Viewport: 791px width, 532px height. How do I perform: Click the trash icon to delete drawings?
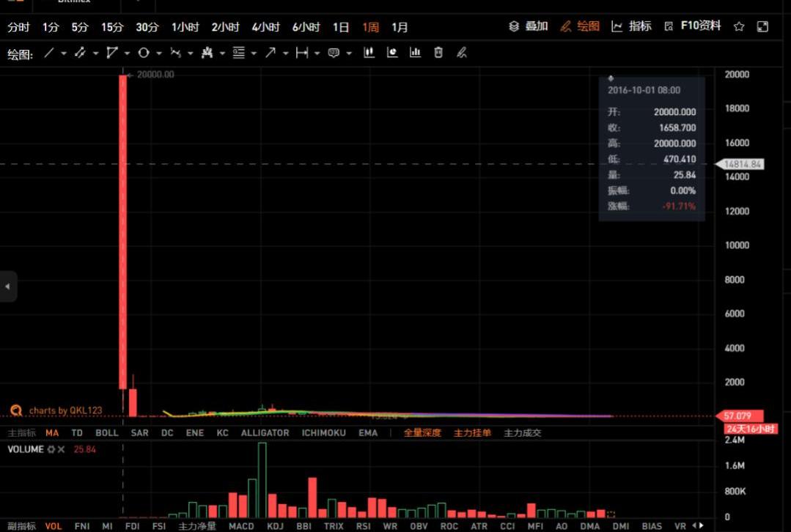click(x=438, y=52)
